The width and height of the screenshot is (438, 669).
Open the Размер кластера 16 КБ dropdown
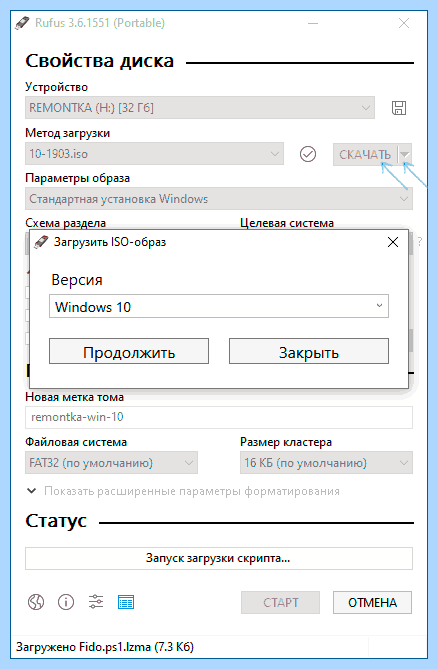(x=326, y=462)
